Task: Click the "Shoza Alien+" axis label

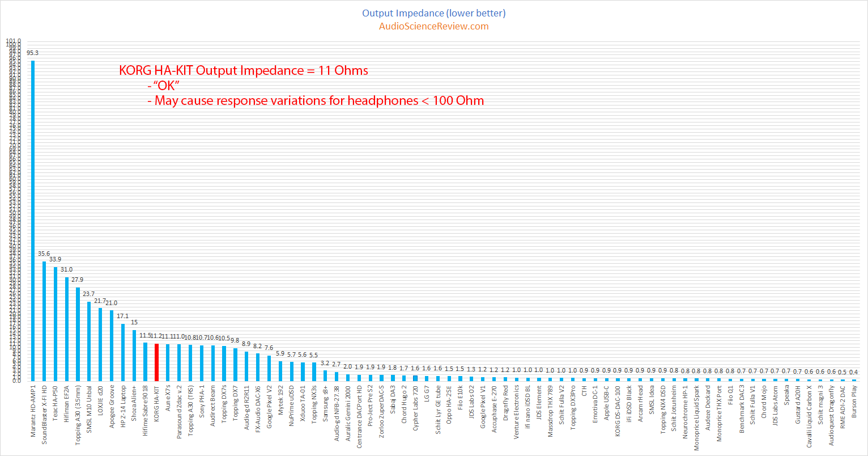Action: click(x=134, y=404)
